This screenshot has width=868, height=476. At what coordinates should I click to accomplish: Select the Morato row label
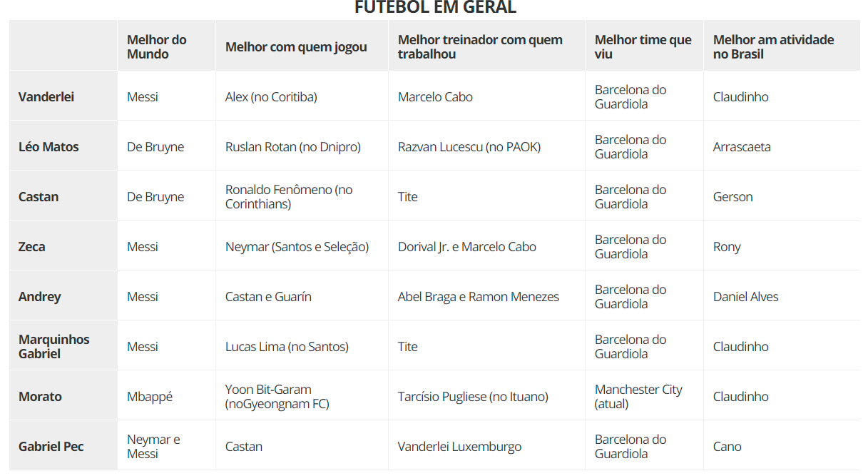pos(40,397)
